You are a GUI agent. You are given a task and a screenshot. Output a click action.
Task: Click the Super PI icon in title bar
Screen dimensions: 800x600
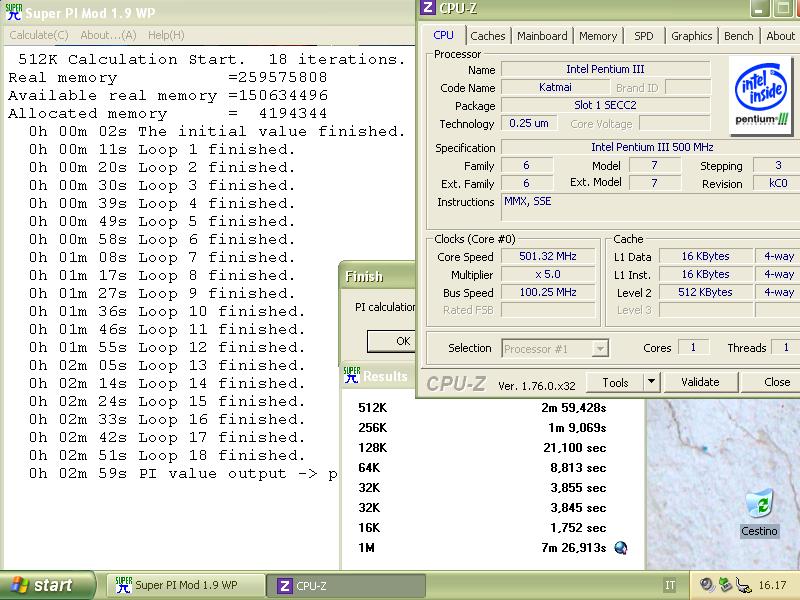click(x=13, y=12)
